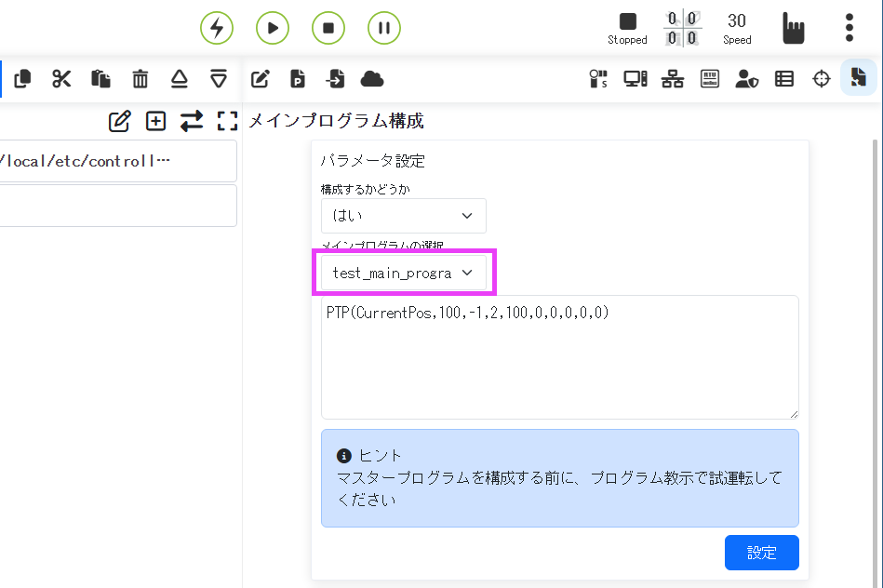This screenshot has height=588, width=883.
Task: Click the 設定 button
Action: point(761,553)
